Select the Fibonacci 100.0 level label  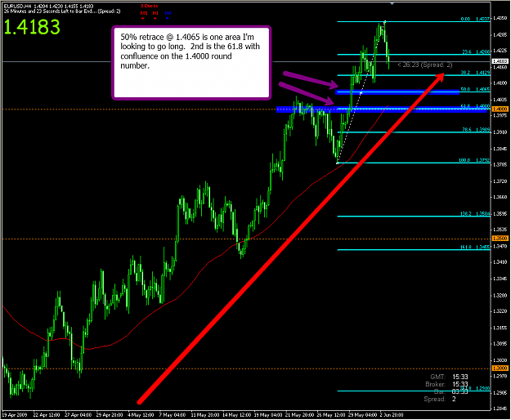click(474, 160)
